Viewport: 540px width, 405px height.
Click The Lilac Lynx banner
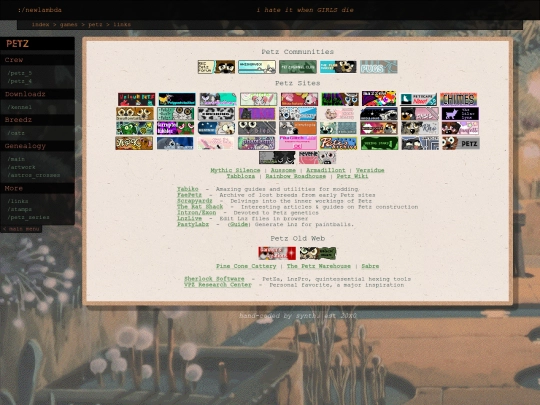tap(460, 114)
